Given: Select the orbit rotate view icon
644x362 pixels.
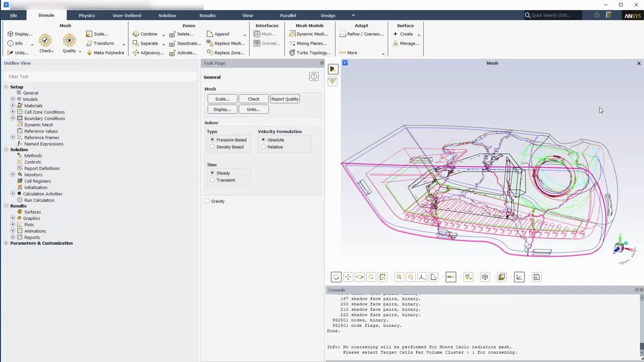Looking at the screenshot, I should click(x=336, y=277).
